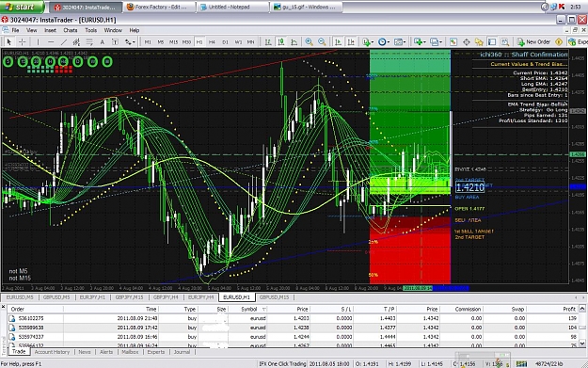Image resolution: width=588 pixels, height=368 pixels.
Task: Select the Trendline drawing tool
Action: tap(64, 42)
